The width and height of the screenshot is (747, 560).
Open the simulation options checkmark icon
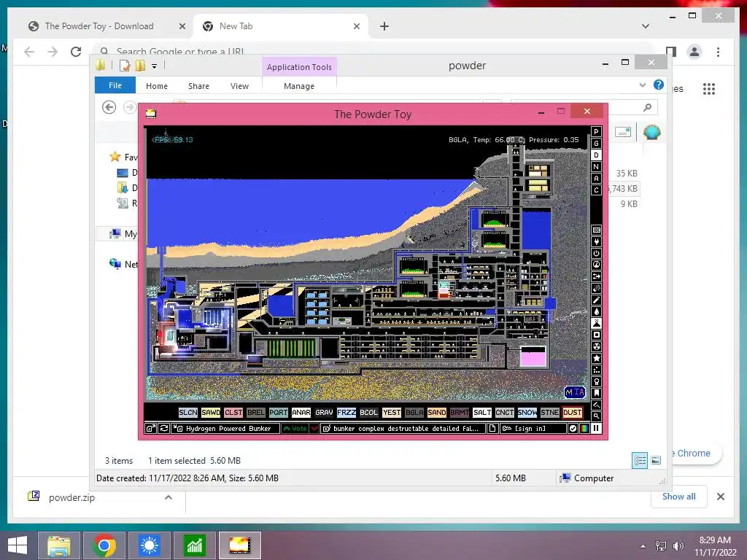point(573,429)
